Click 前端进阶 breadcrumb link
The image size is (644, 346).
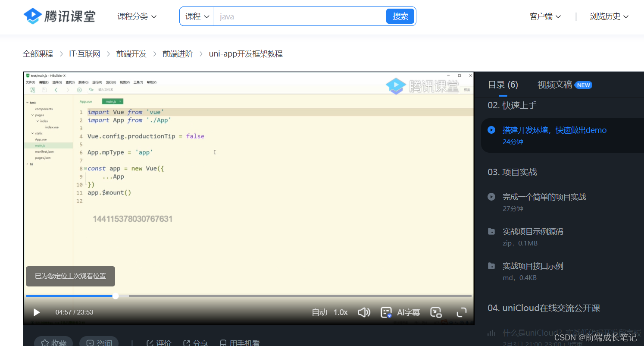(x=178, y=54)
